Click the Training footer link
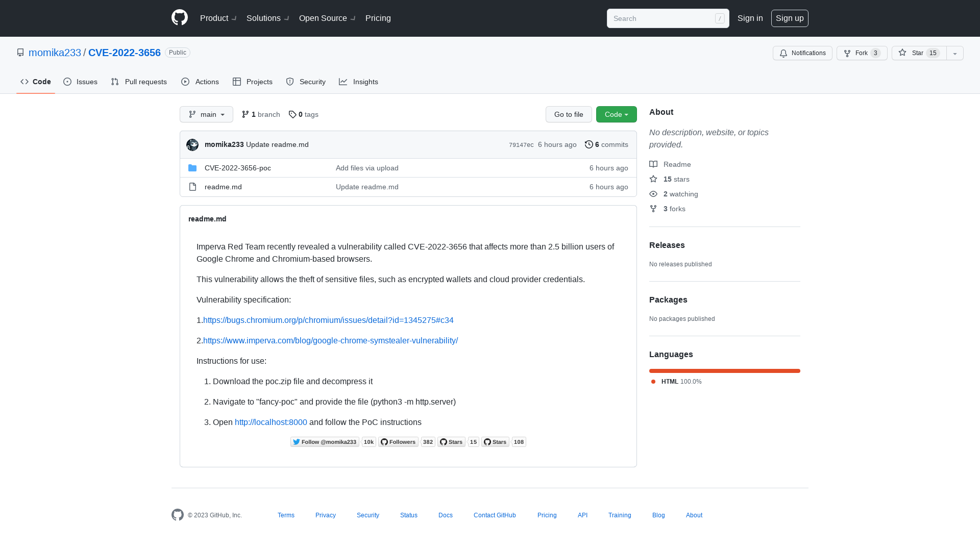The height and width of the screenshot is (551, 980). pos(620,515)
